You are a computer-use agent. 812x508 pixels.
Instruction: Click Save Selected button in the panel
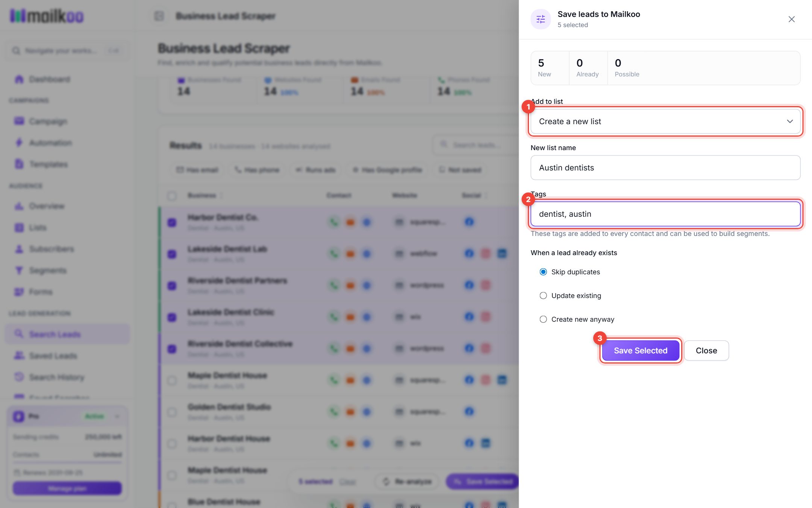(x=641, y=350)
